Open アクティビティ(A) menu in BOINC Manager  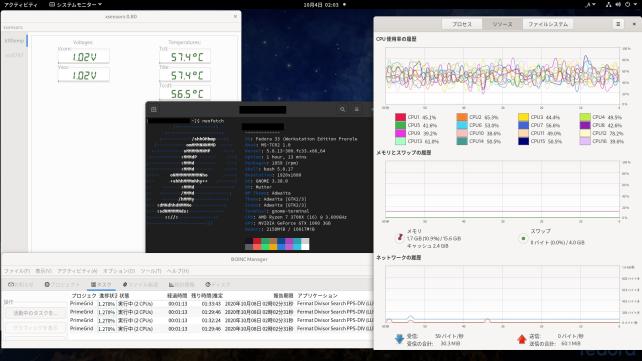coord(77,271)
